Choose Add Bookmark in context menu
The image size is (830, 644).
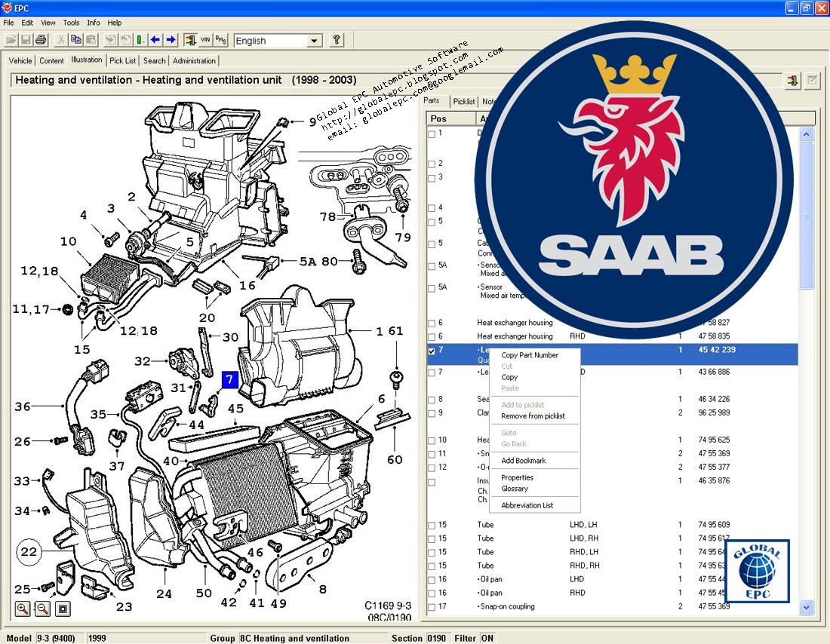coord(524,461)
